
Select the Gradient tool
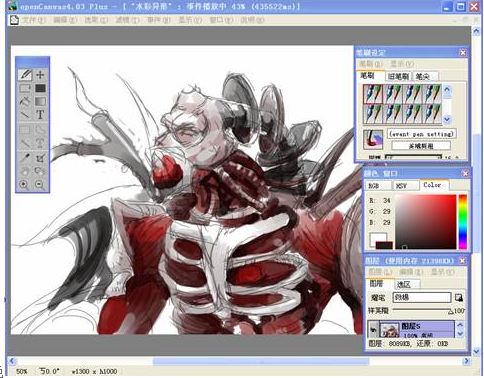pyautogui.click(x=40, y=101)
